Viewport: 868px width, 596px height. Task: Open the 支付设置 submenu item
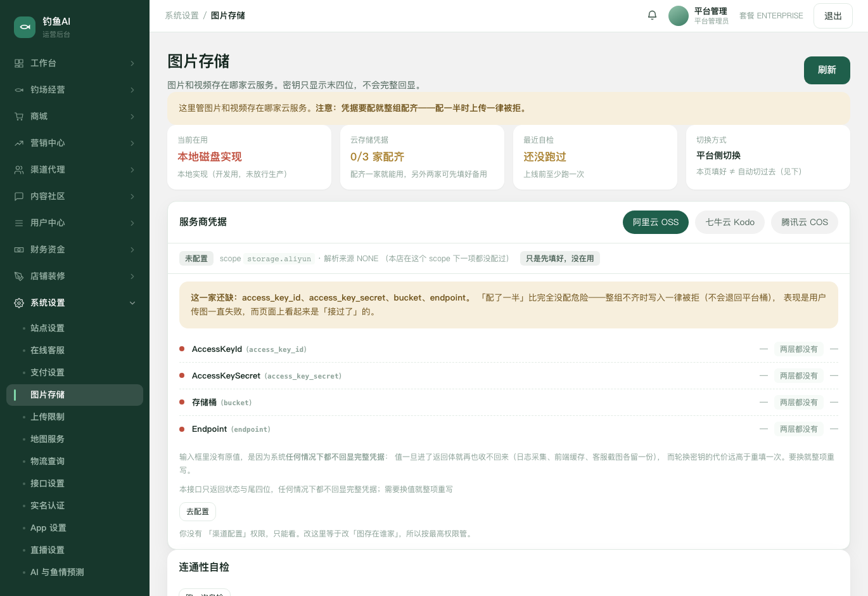(75, 373)
